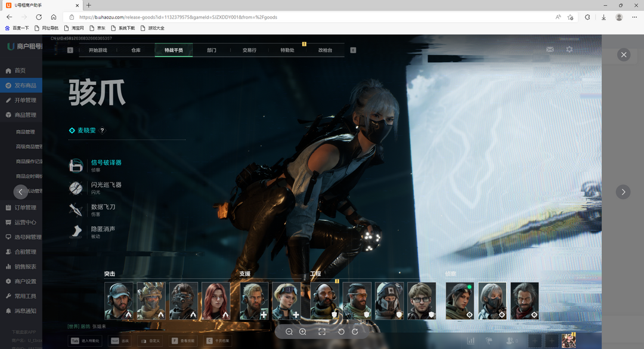Close the image preview overlay
Viewport: 644px width, 349px height.
[x=624, y=55]
